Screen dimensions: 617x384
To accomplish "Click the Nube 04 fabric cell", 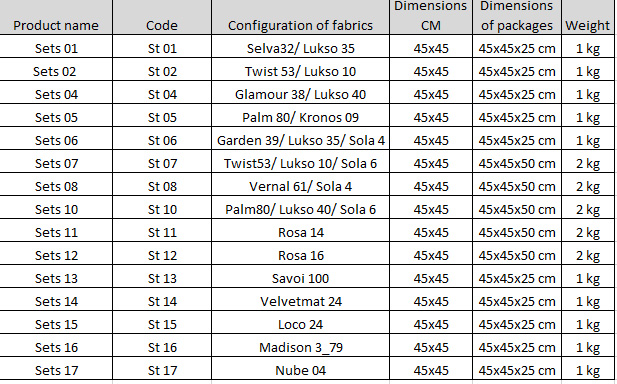I will tap(300, 368).
